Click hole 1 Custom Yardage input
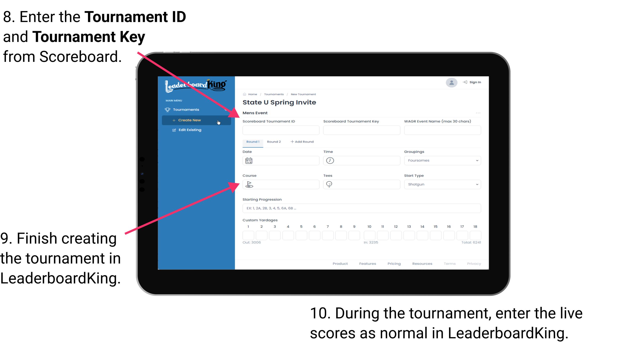Viewport: 644px width, 346px height. point(248,235)
